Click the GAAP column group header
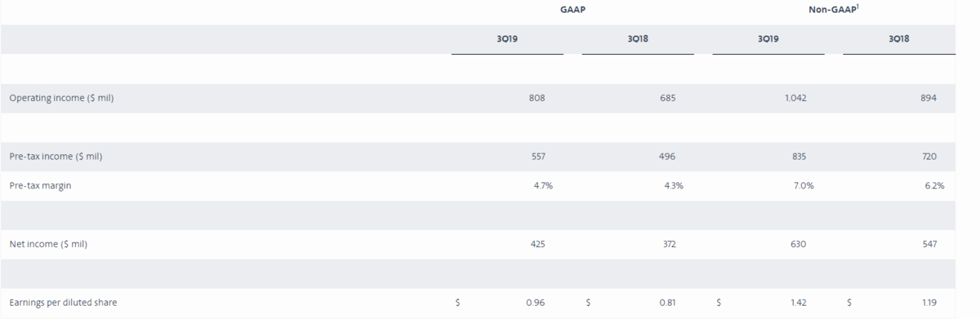 click(572, 11)
